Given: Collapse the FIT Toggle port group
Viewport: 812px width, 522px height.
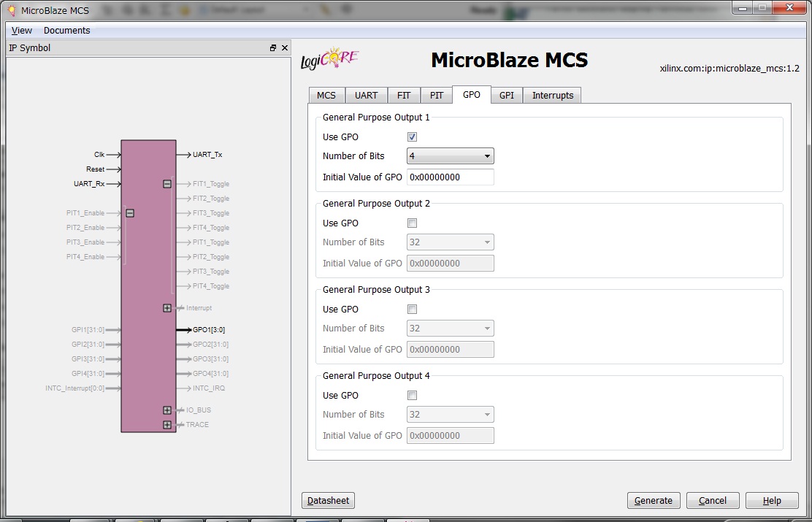Looking at the screenshot, I should pyautogui.click(x=167, y=184).
